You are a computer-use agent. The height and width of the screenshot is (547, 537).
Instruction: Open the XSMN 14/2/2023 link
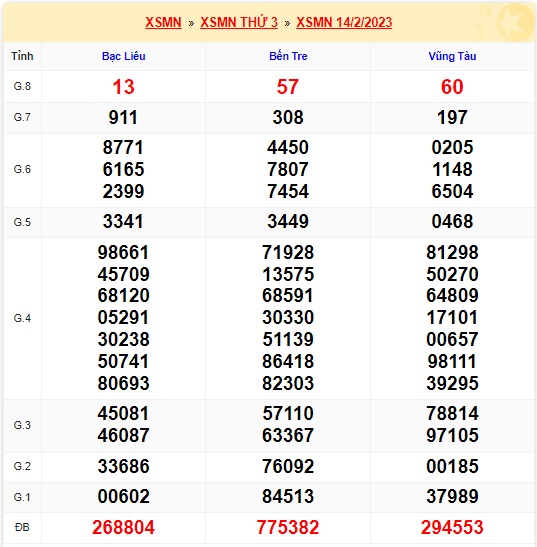pyautogui.click(x=344, y=22)
